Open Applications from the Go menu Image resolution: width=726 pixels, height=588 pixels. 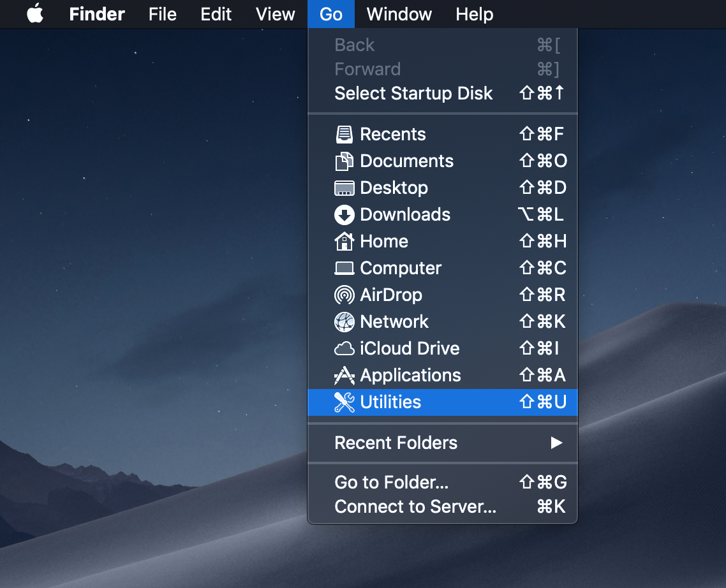click(410, 376)
